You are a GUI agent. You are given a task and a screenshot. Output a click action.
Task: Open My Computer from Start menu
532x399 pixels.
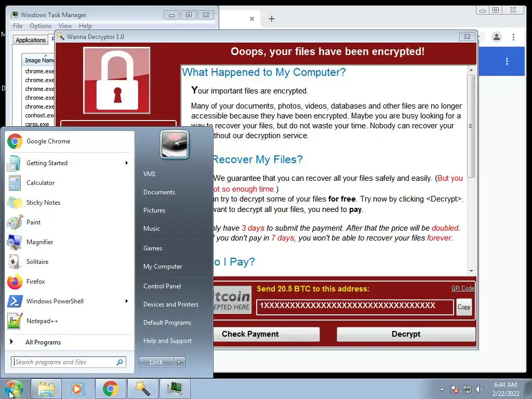pyautogui.click(x=163, y=267)
